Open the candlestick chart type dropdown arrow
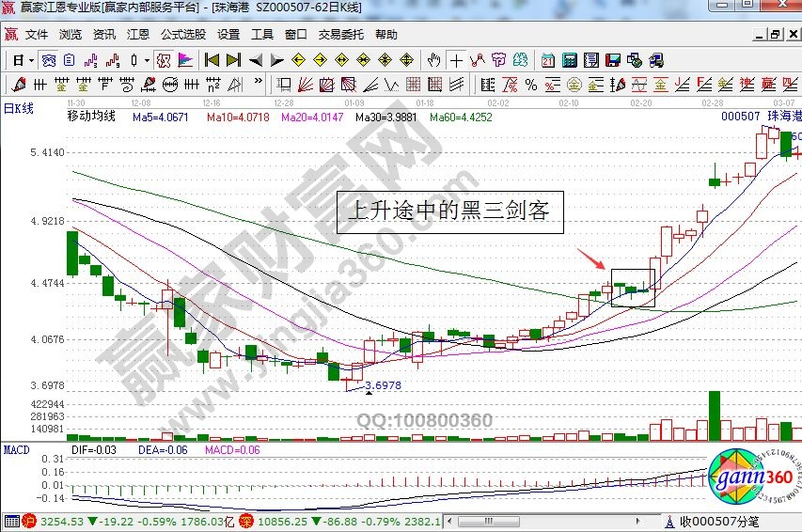Screen dimensions: 802x532 (146, 60)
